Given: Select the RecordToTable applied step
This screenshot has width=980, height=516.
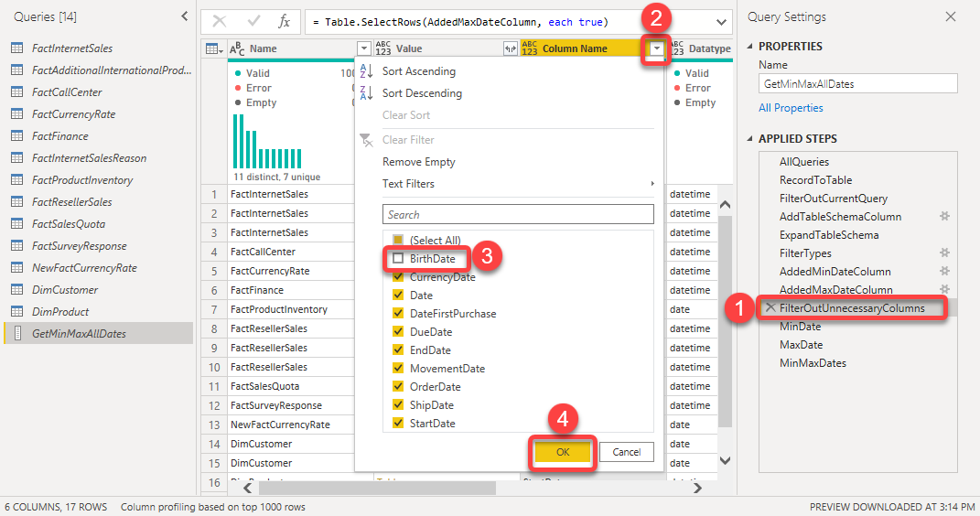Looking at the screenshot, I should [815, 180].
